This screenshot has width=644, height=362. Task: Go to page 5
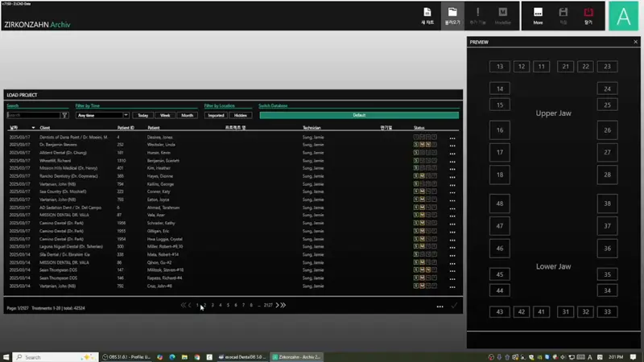[228, 306]
